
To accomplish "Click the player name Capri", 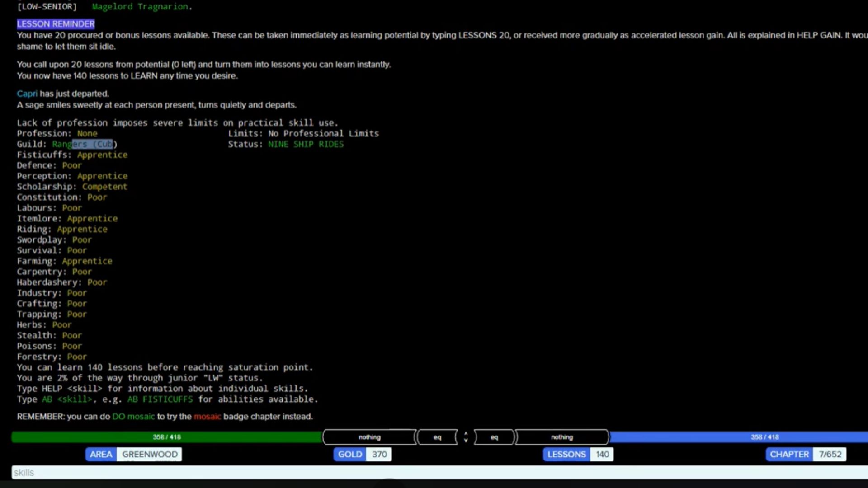I will coord(27,94).
